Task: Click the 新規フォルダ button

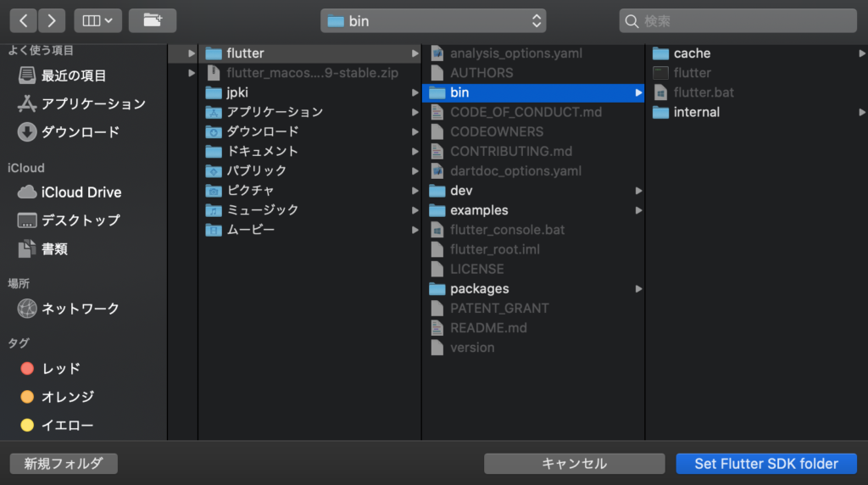Action: tap(64, 464)
